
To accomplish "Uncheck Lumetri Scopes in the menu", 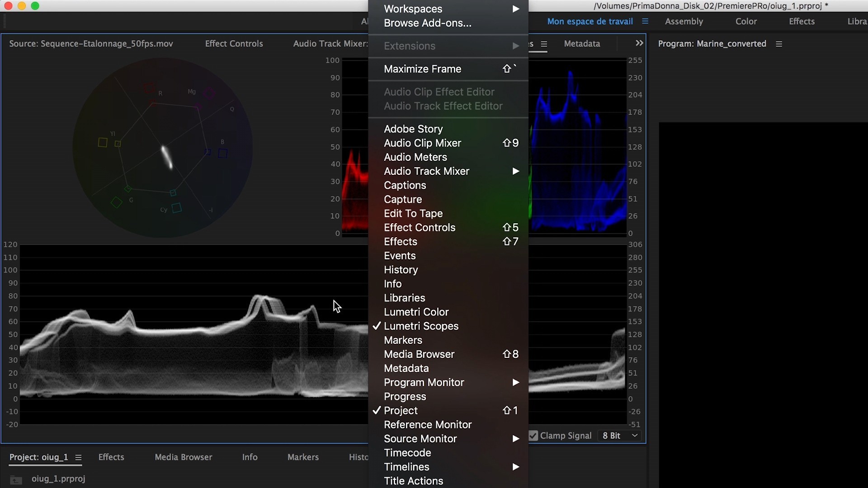I will (x=448, y=326).
